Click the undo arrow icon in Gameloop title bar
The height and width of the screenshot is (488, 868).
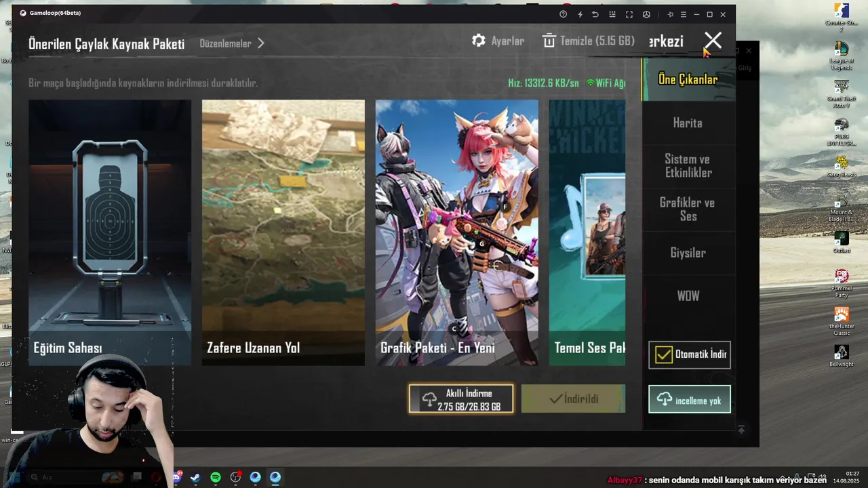[x=595, y=14]
